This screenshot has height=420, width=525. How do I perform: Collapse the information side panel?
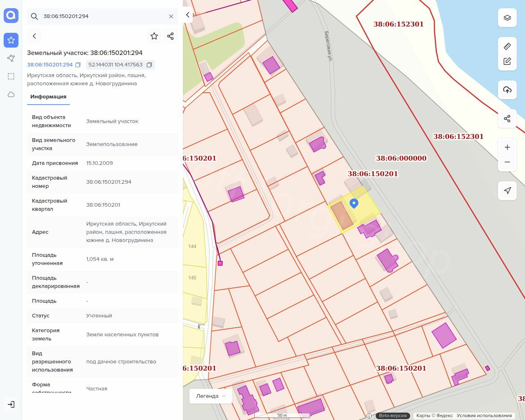(187, 15)
